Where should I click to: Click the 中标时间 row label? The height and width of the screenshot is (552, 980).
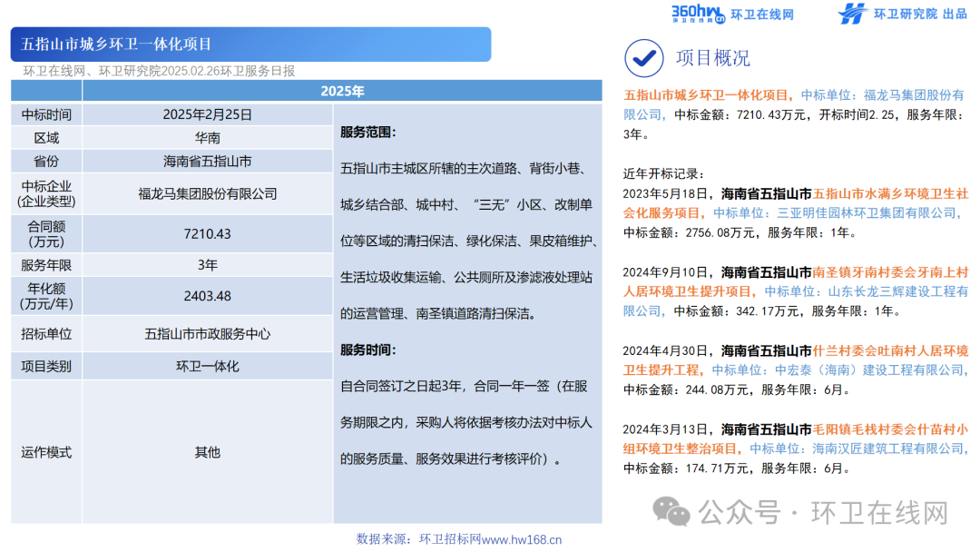pos(46,115)
